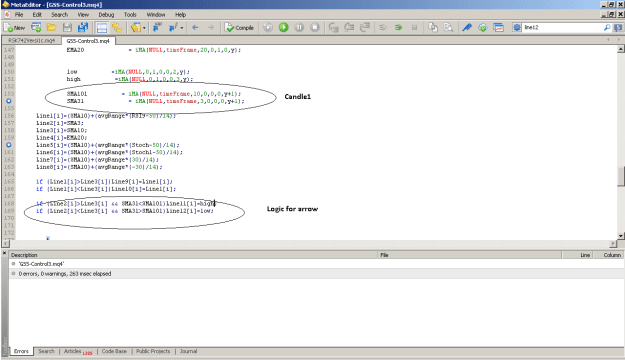The width and height of the screenshot is (625, 360).
Task: Stop debugging with stop button
Action: [315, 28]
